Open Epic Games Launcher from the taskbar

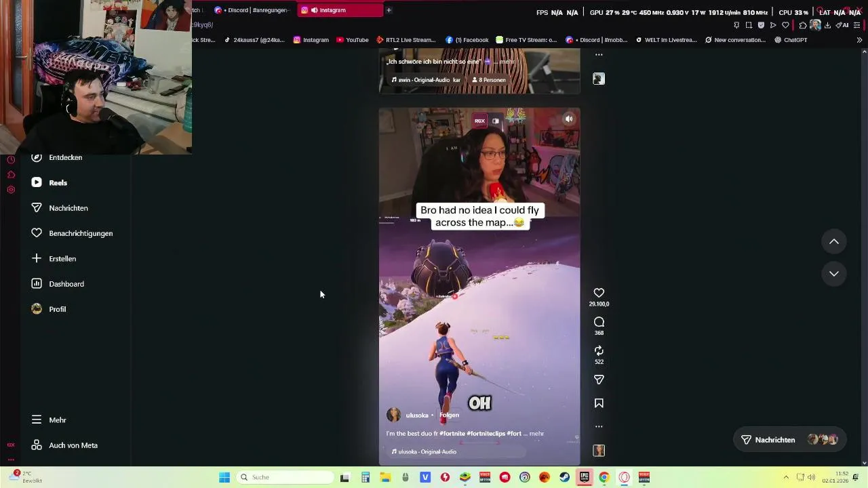pos(584,477)
